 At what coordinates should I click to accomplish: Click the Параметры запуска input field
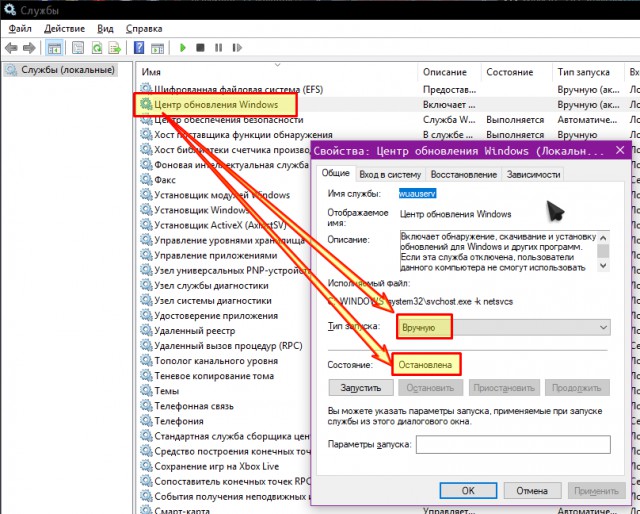(513, 444)
